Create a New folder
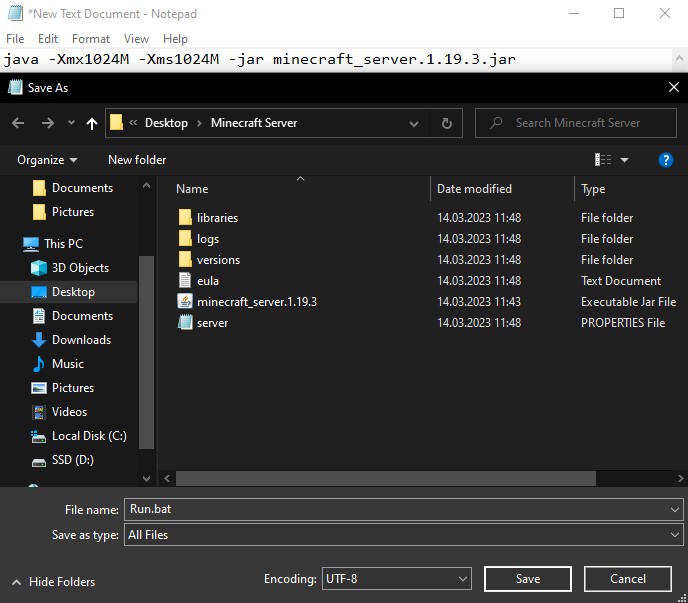This screenshot has height=603, width=688. 137,160
